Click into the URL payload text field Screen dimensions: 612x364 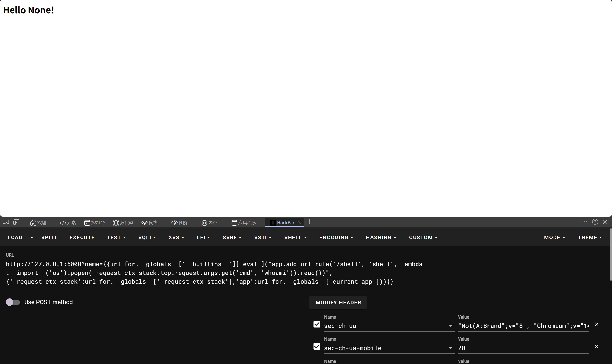pos(305,273)
